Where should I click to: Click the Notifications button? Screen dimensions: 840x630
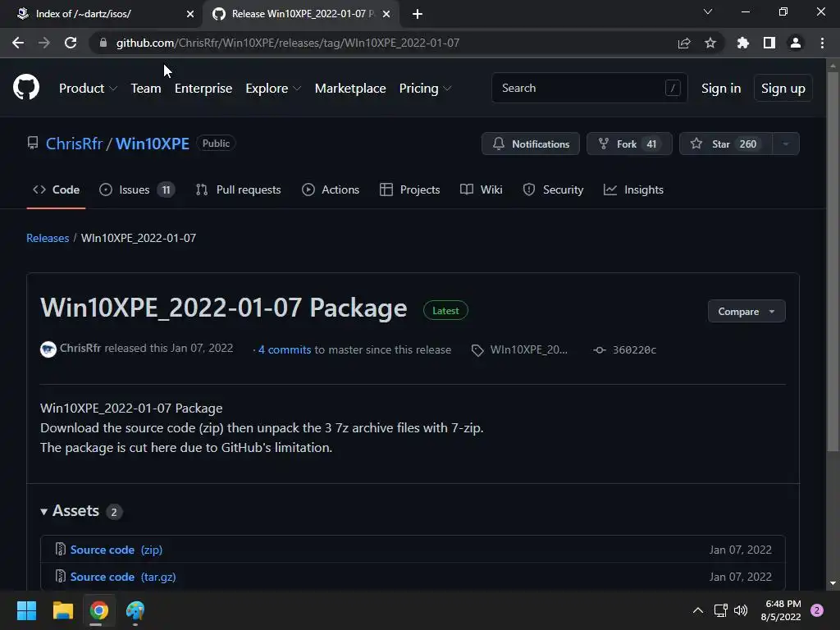coord(531,144)
